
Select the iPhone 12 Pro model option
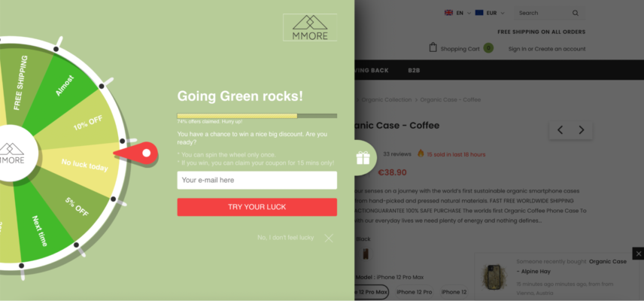pyautogui.click(x=415, y=292)
